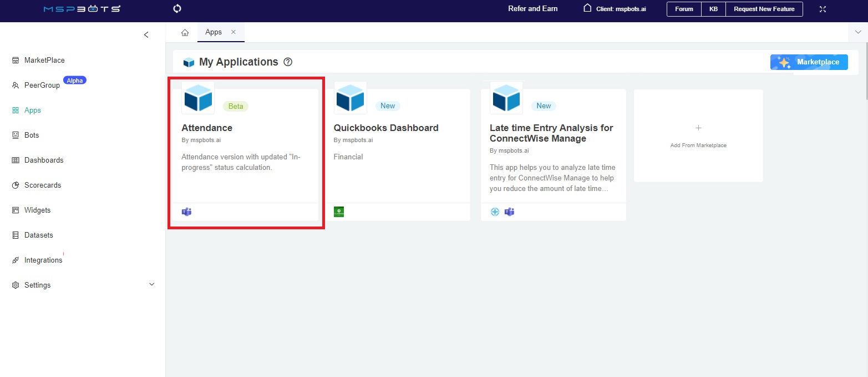
Task: Open the tab list dropdown arrow
Action: (858, 33)
